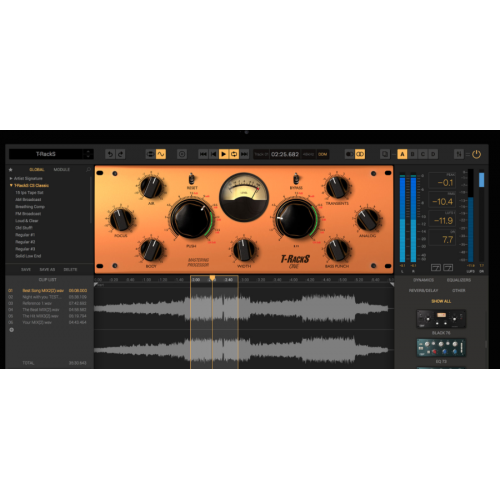
Task: Jump to the clip start
Action: 213,154
